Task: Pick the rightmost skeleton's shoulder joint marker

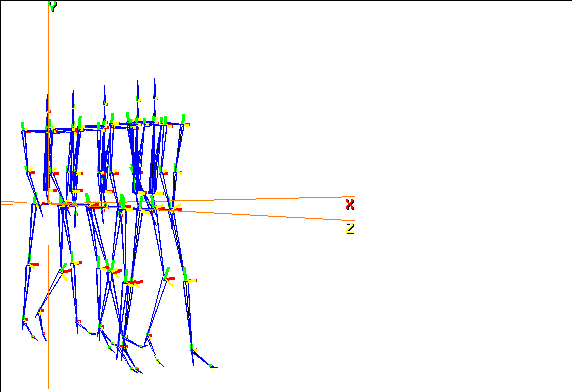Action: pos(184,123)
